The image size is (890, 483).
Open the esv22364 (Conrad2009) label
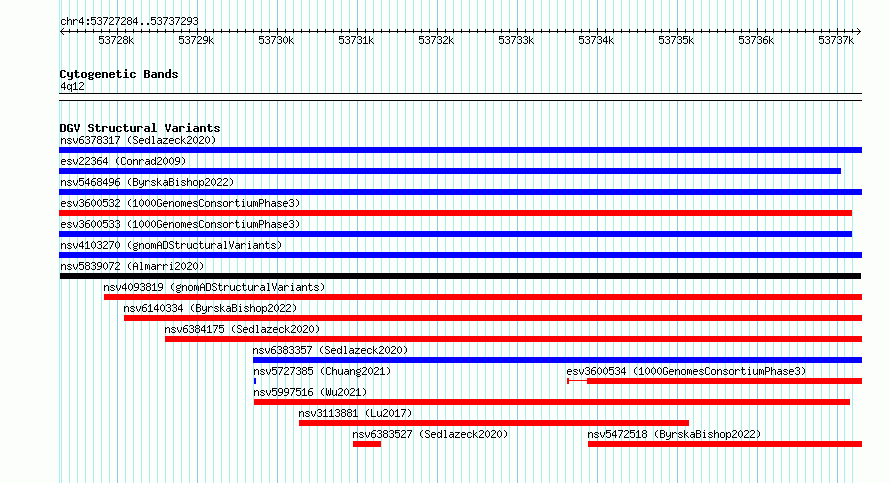123,161
